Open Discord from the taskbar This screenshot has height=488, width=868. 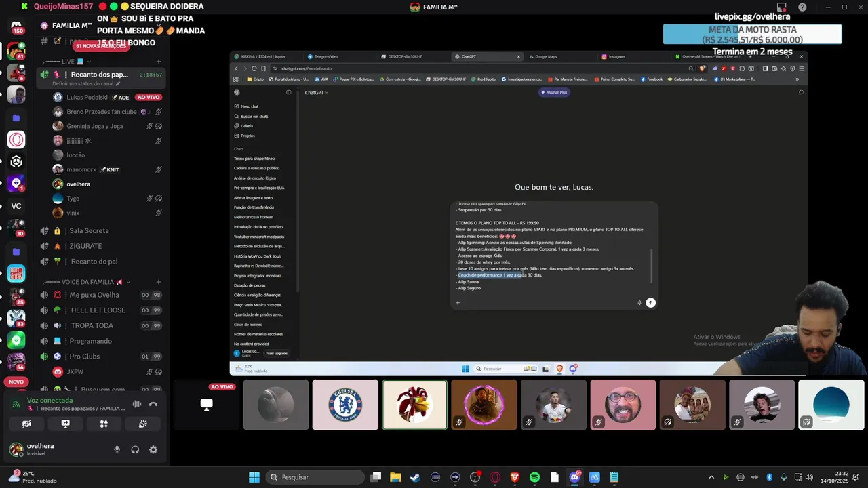coord(574,477)
